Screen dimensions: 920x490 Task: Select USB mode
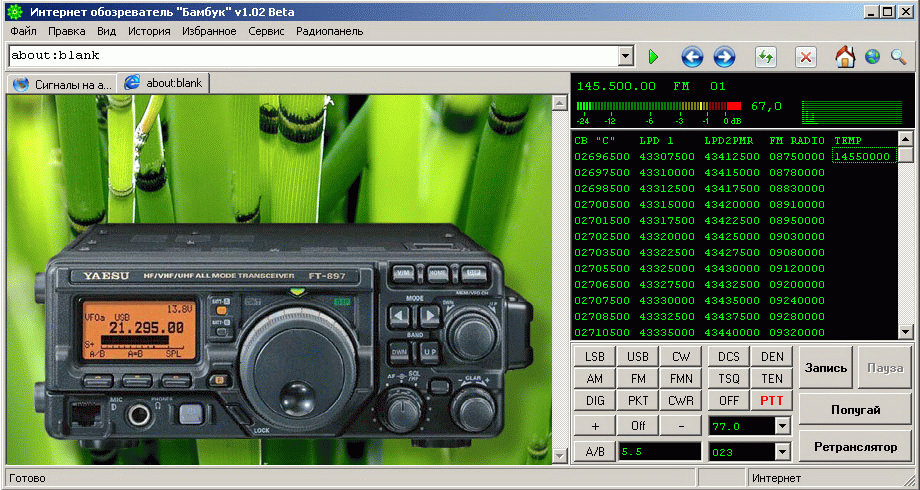tap(638, 357)
